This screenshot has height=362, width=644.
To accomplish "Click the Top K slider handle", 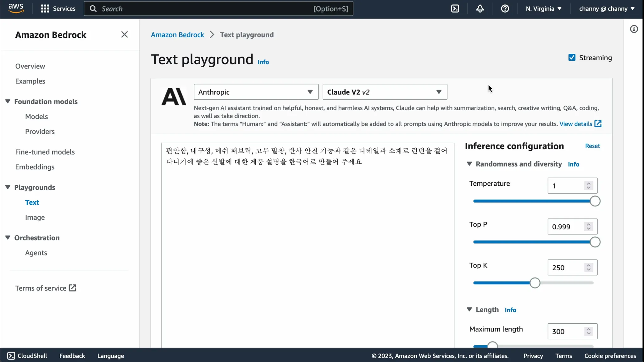I will tap(535, 283).
